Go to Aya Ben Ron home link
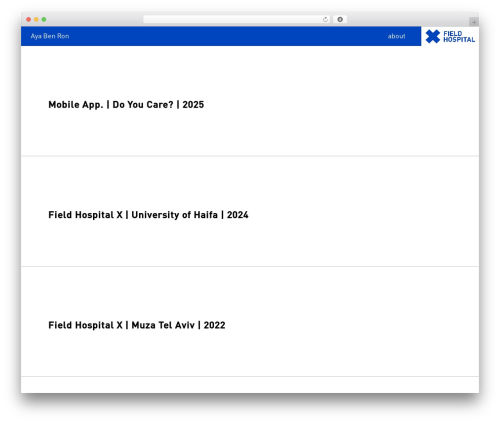Viewport: 500px width, 423px height. 50,36
